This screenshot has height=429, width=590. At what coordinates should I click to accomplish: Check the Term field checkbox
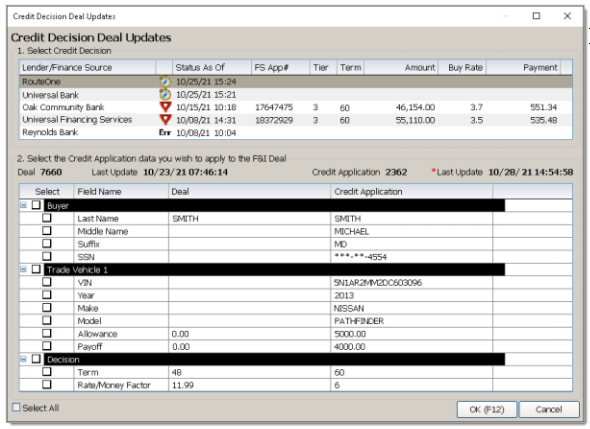tap(47, 372)
